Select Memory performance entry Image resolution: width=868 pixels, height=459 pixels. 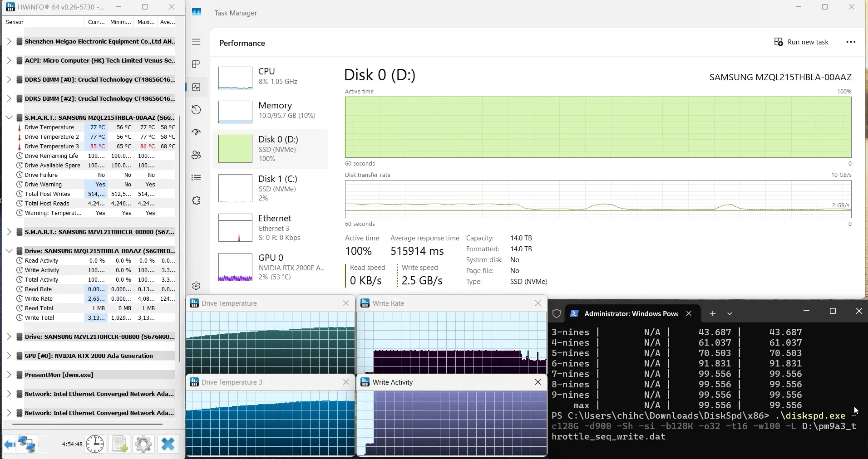tap(271, 112)
